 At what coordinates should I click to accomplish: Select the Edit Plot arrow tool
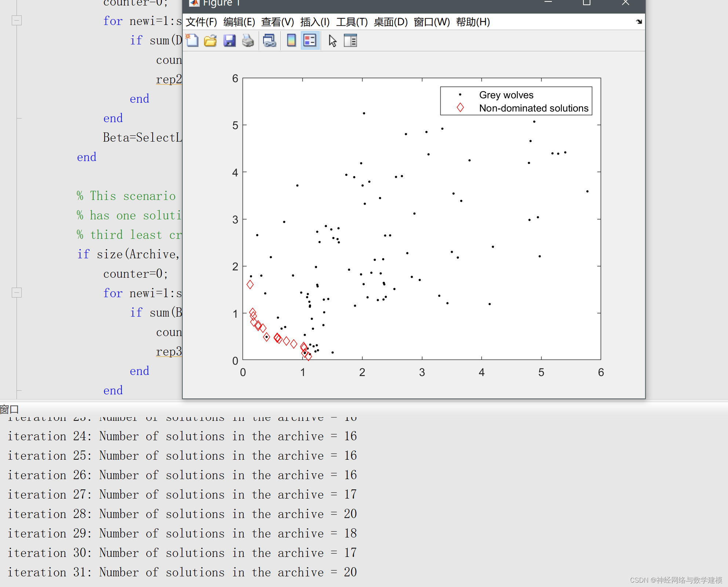click(332, 40)
